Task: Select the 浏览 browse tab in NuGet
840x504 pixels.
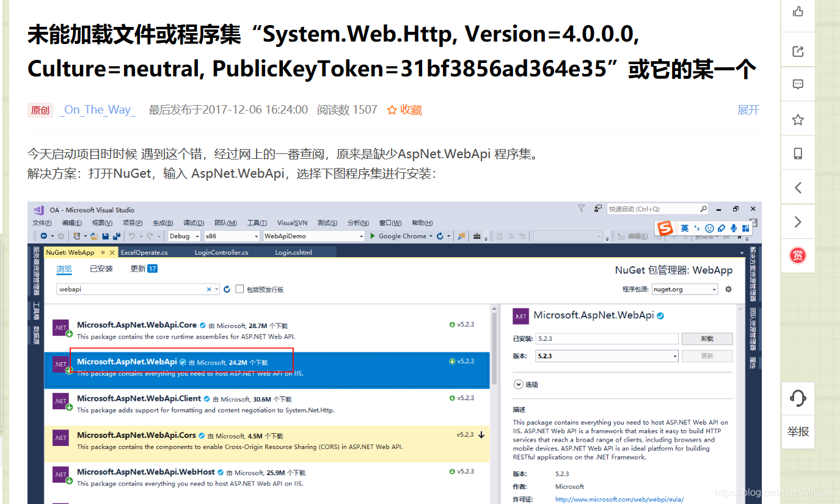Action: [64, 269]
